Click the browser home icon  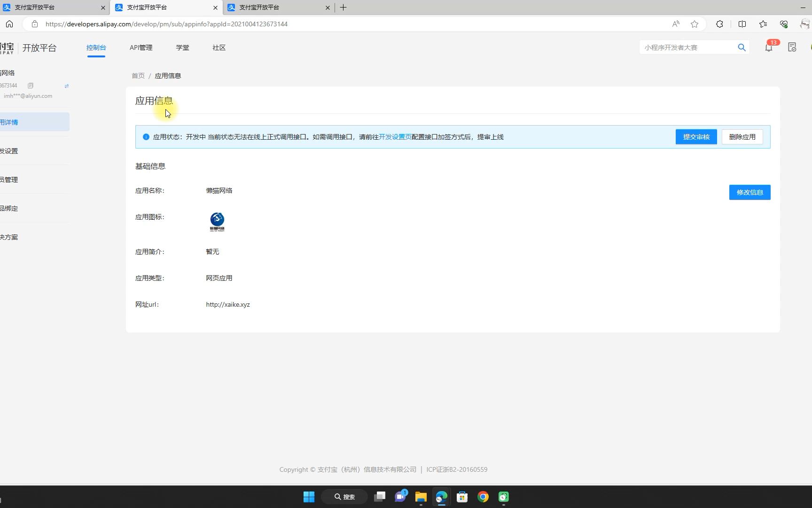9,24
